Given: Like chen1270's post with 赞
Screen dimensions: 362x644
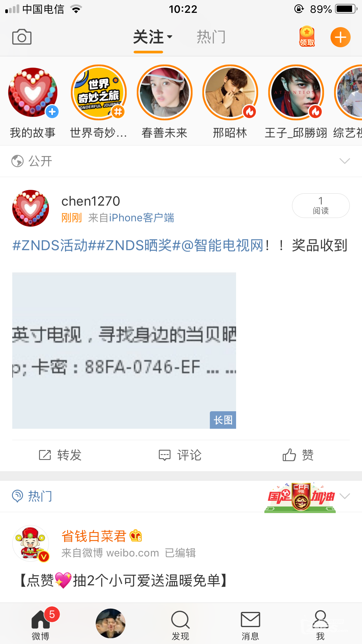Looking at the screenshot, I should [x=298, y=455].
